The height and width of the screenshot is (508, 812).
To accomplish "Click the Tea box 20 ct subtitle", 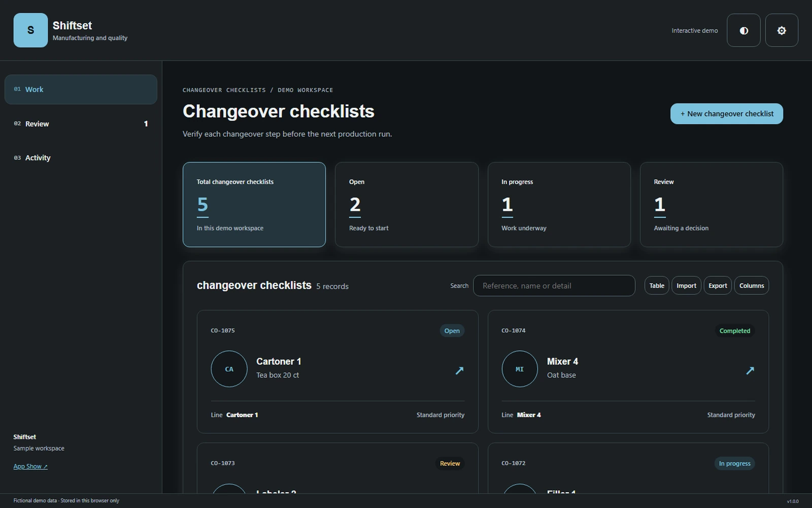I will point(278,375).
